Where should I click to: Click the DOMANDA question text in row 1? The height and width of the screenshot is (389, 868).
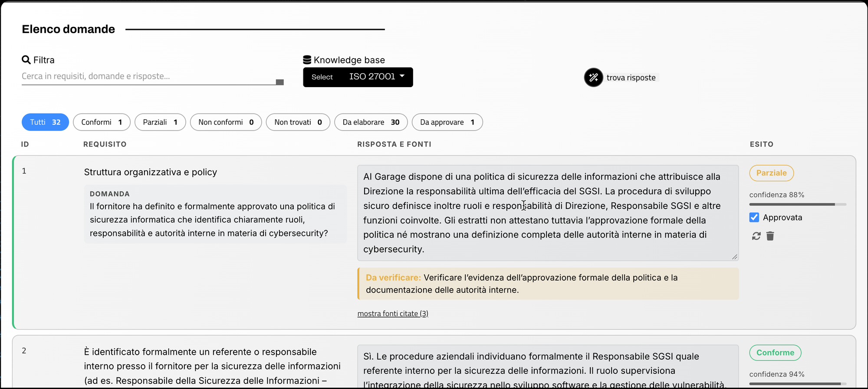click(212, 220)
